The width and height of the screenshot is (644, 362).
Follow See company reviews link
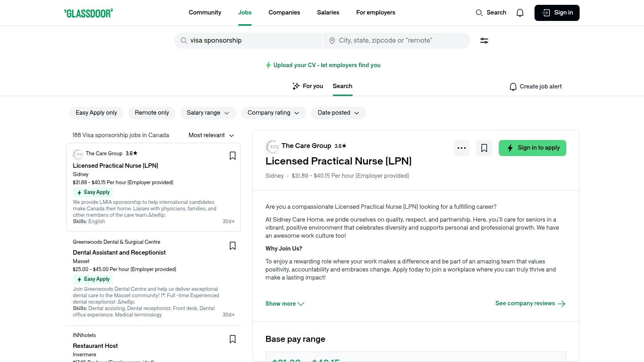530,304
